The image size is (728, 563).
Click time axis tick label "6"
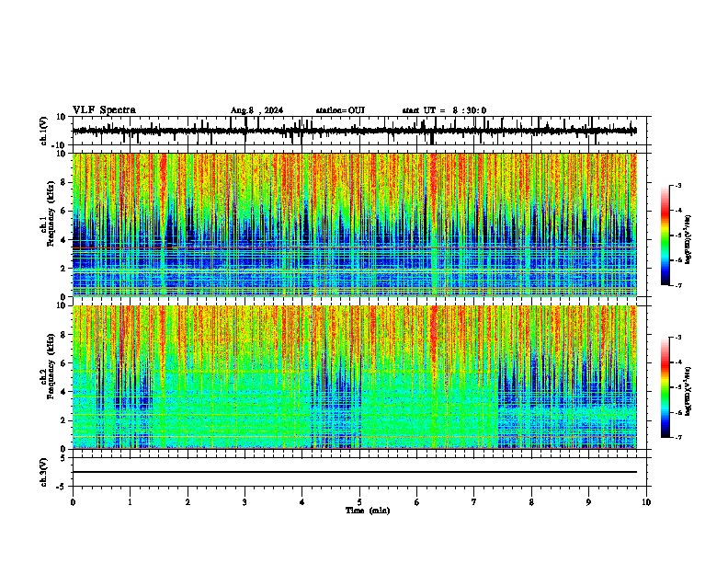tap(416, 502)
